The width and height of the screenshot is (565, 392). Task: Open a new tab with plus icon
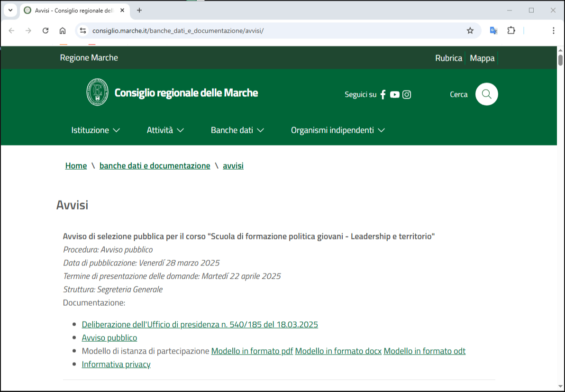[x=139, y=10]
